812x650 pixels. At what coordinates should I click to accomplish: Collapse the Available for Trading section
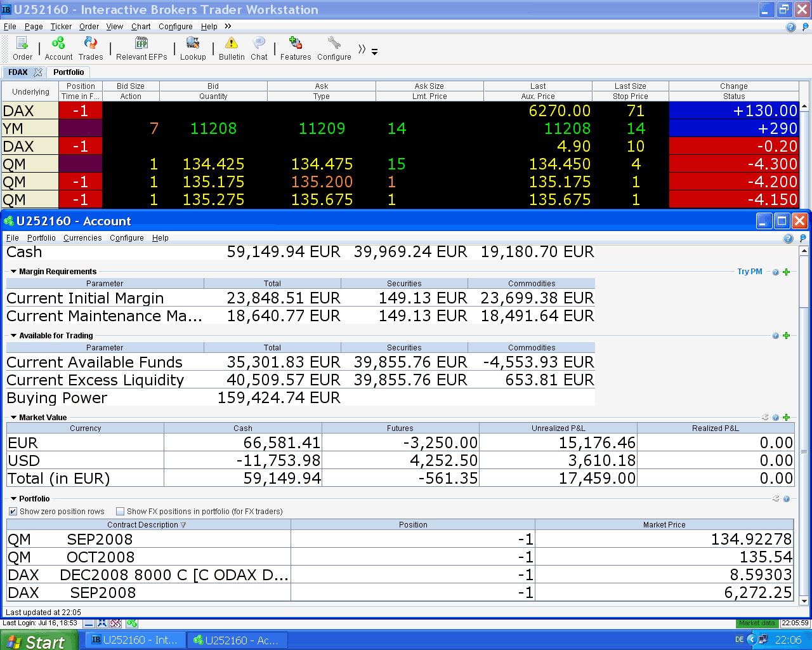[13, 336]
